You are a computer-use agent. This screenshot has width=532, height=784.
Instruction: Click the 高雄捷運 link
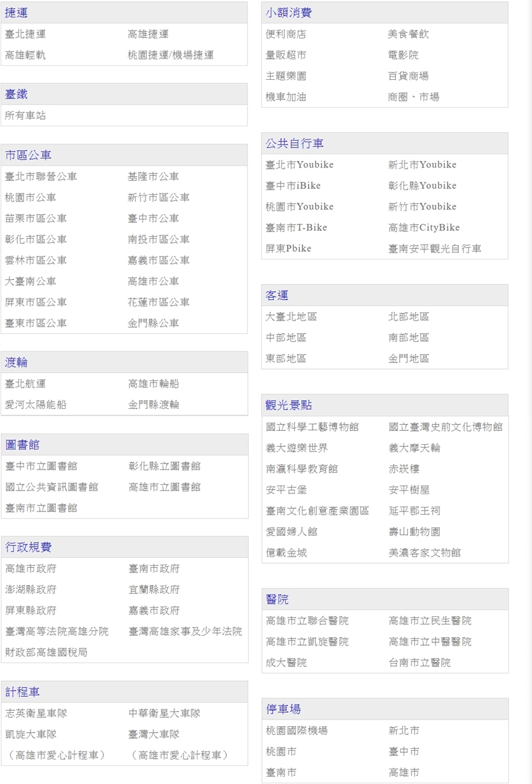(x=148, y=34)
